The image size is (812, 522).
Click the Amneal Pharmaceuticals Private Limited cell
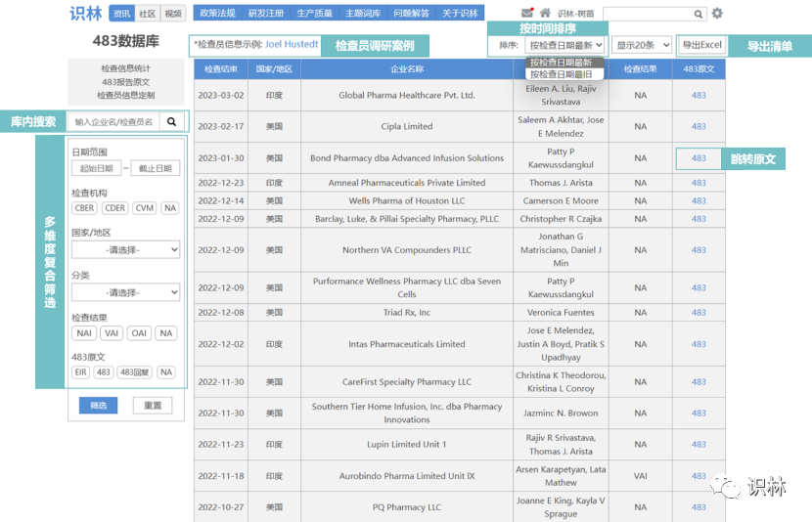pyautogui.click(x=407, y=183)
